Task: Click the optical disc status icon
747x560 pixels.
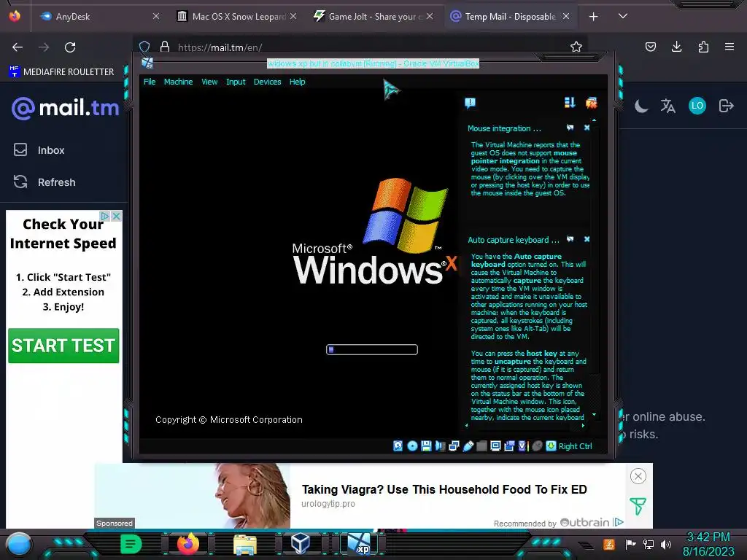Action: pos(413,446)
